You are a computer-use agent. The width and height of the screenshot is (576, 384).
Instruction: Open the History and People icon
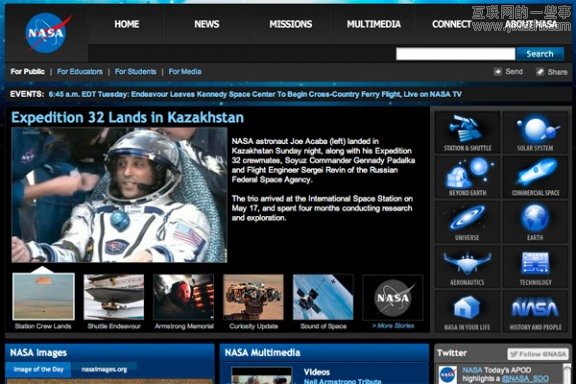click(x=535, y=312)
